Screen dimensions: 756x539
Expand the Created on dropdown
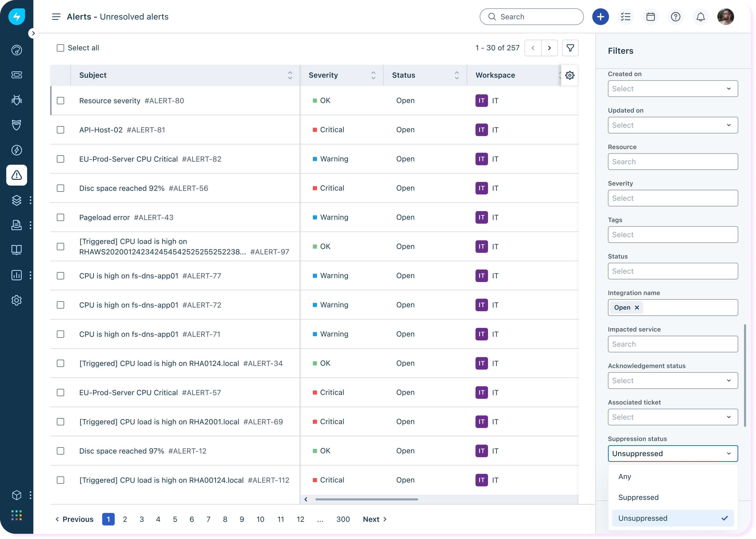tap(672, 89)
